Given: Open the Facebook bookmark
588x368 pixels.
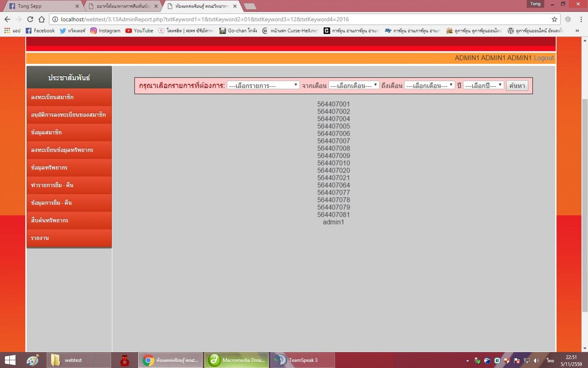Looking at the screenshot, I should click(x=40, y=31).
